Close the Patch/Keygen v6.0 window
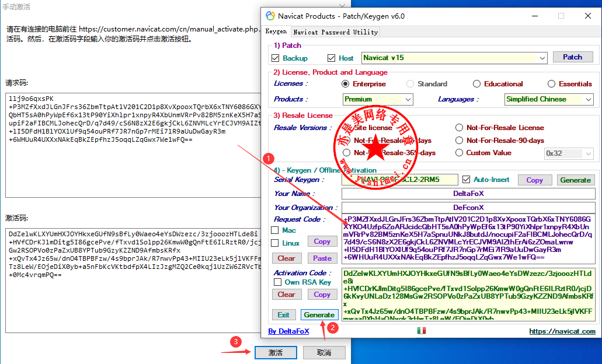This screenshot has width=602, height=364. (x=588, y=16)
